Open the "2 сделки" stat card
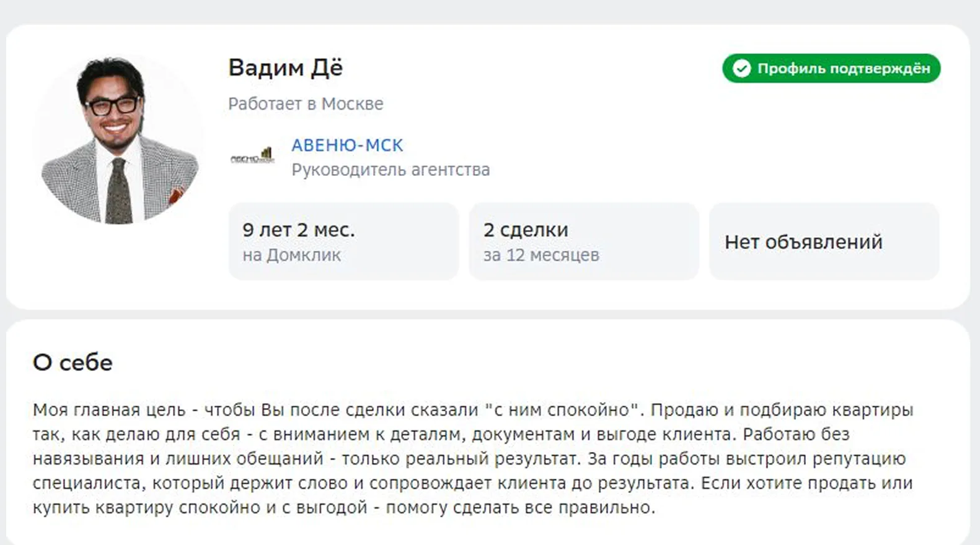 click(583, 241)
